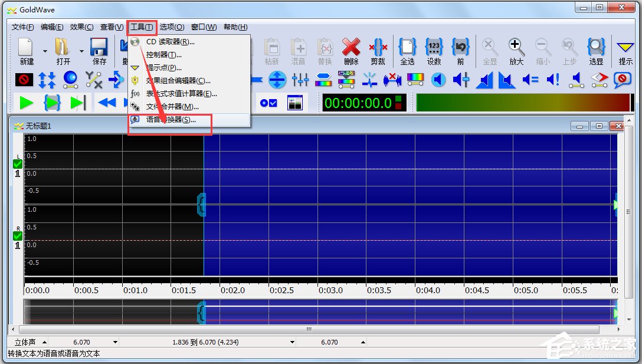The image size is (642, 364).
Task: Click the 新建 (New) file icon
Action: (26, 47)
